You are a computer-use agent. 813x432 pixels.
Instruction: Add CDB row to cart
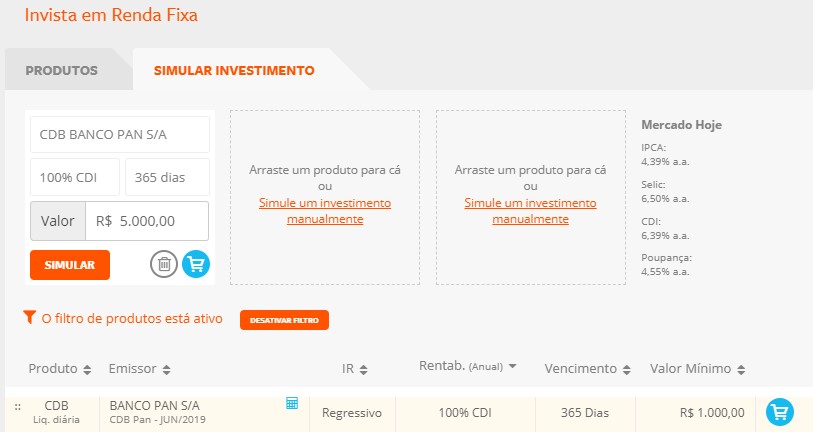(x=779, y=412)
